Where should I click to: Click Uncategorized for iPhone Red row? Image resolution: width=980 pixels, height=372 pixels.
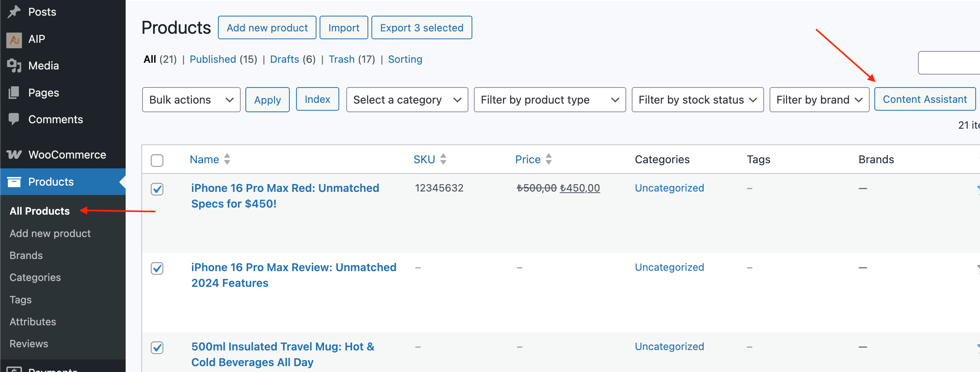(x=669, y=188)
